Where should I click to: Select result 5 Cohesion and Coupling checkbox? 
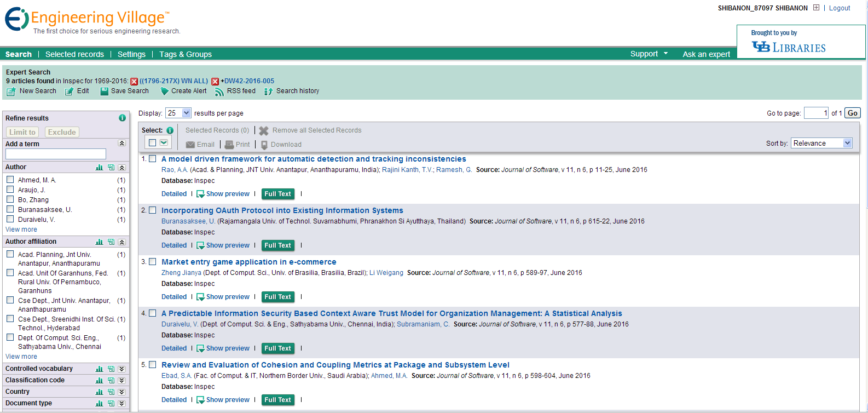click(x=153, y=365)
